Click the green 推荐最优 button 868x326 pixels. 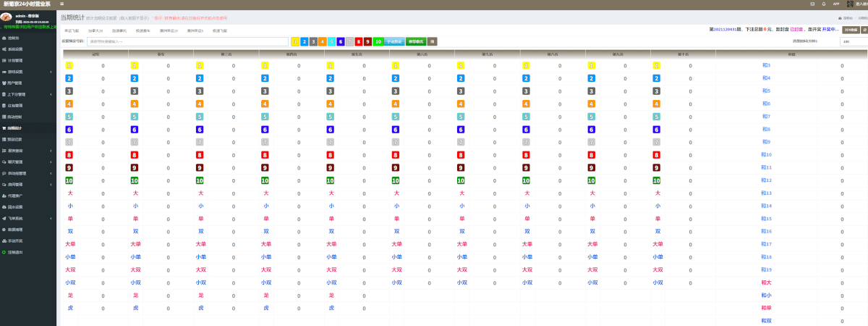415,42
